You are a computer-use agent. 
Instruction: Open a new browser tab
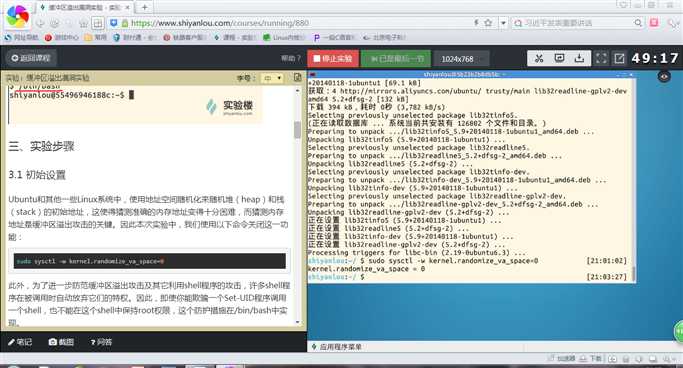[x=144, y=7]
